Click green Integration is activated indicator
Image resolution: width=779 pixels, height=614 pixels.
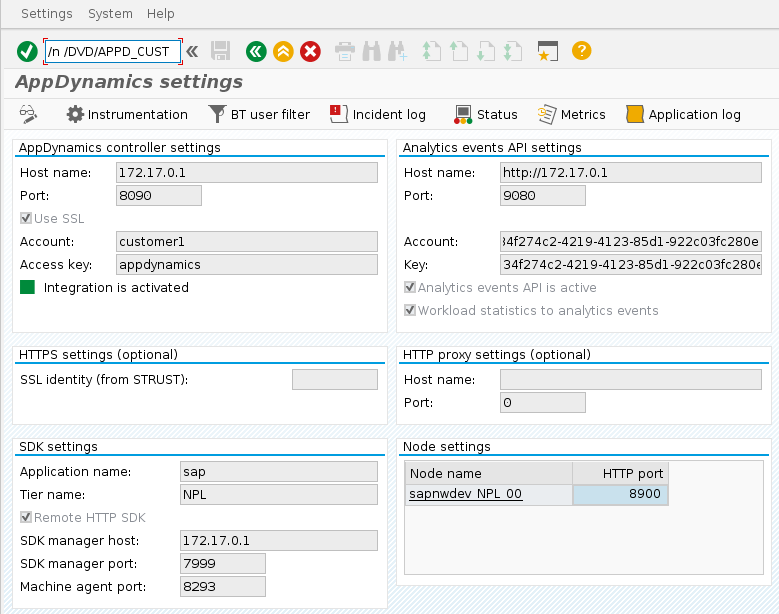pos(27,287)
